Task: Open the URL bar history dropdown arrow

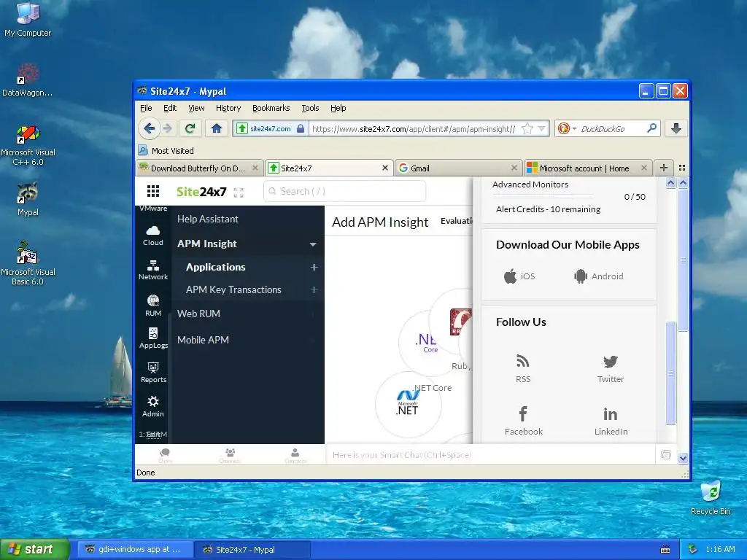Action: coord(542,128)
